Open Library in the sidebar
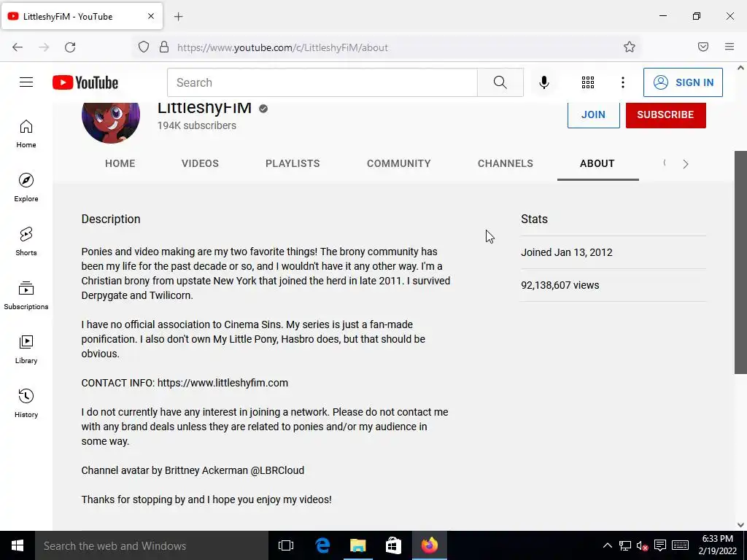This screenshot has height=560, width=747. 26,349
